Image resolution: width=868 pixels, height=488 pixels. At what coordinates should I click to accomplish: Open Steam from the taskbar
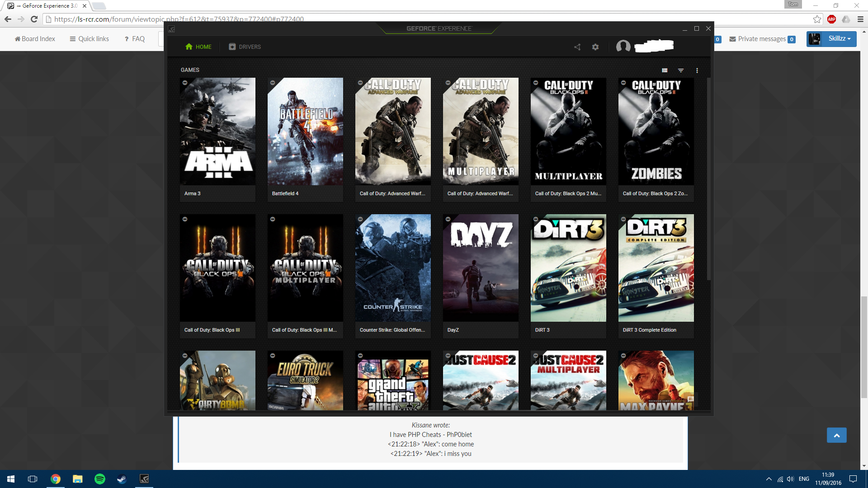coord(122,479)
